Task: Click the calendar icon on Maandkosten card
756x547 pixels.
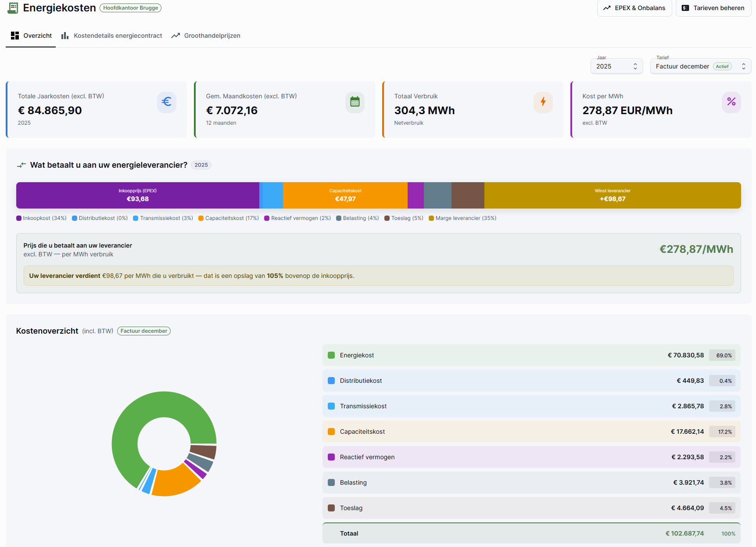Action: [355, 102]
